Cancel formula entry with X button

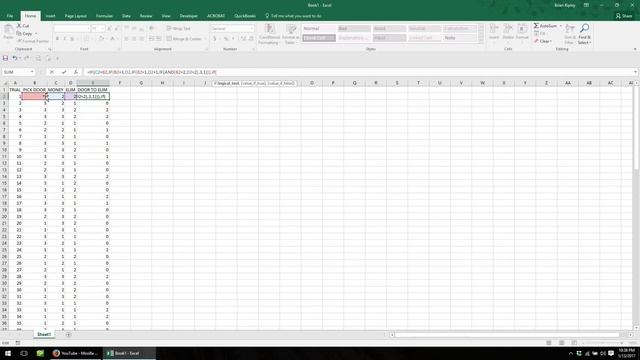tap(51, 72)
